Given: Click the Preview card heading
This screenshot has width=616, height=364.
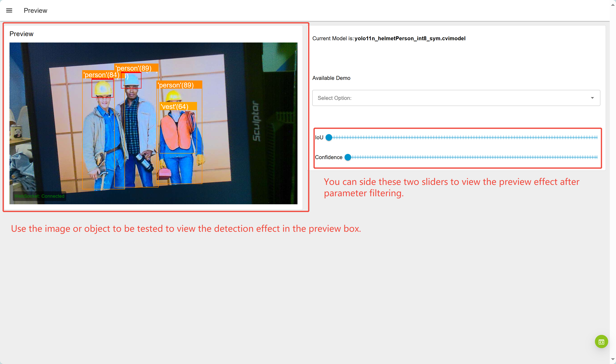Looking at the screenshot, I should click(21, 34).
